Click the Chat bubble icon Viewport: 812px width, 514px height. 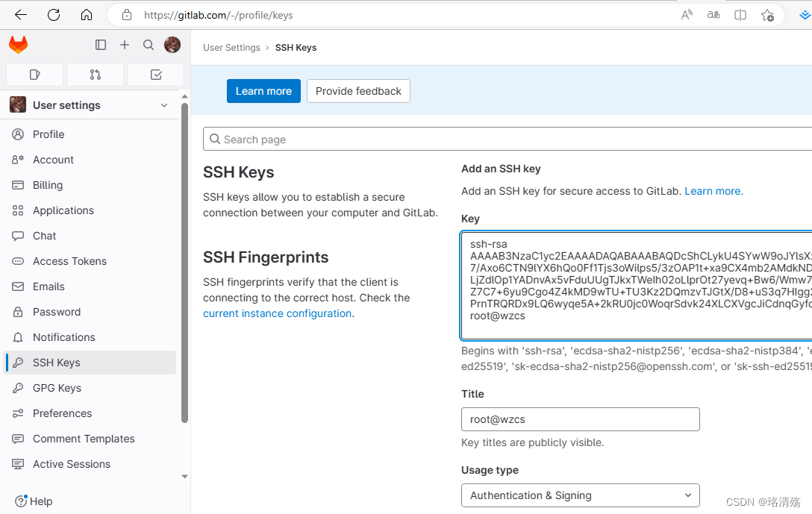coord(18,236)
